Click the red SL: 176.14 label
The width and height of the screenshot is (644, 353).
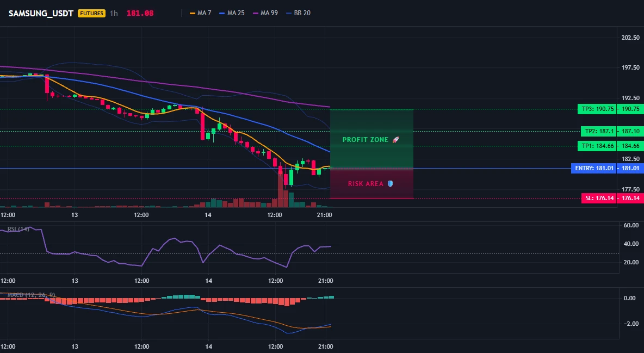coord(599,198)
